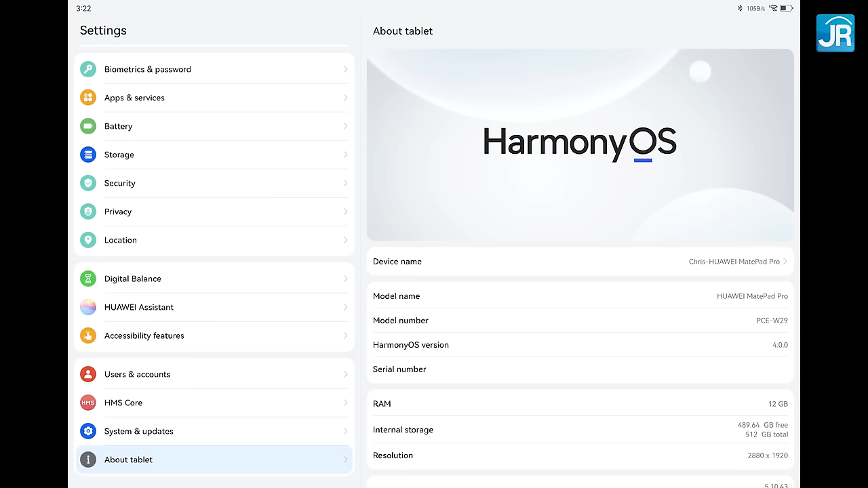Tap the About tablet info icon
This screenshot has height=488, width=868.
(88, 460)
